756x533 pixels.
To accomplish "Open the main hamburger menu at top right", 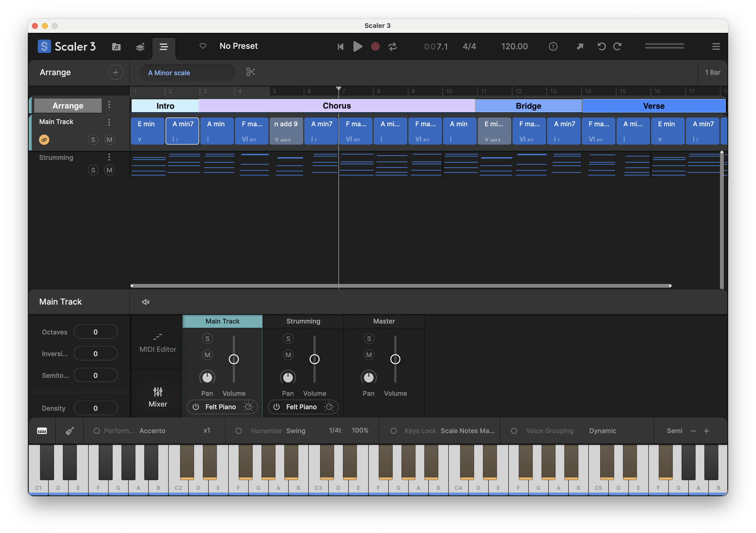I will [x=716, y=46].
